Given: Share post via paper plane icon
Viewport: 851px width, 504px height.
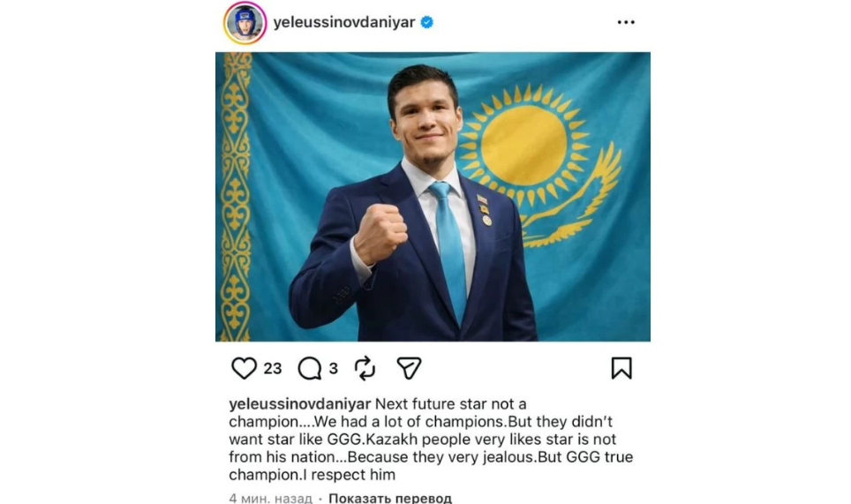Looking at the screenshot, I should pyautogui.click(x=409, y=368).
